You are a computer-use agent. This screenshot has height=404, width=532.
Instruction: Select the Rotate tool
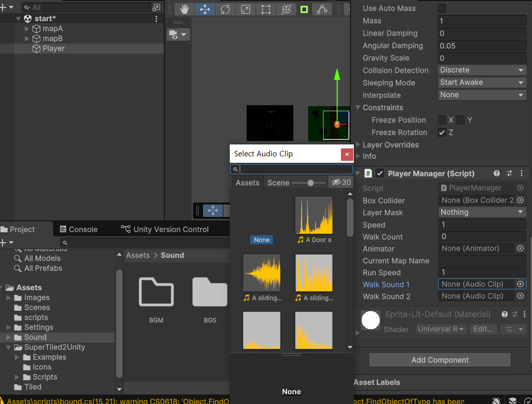(x=225, y=9)
